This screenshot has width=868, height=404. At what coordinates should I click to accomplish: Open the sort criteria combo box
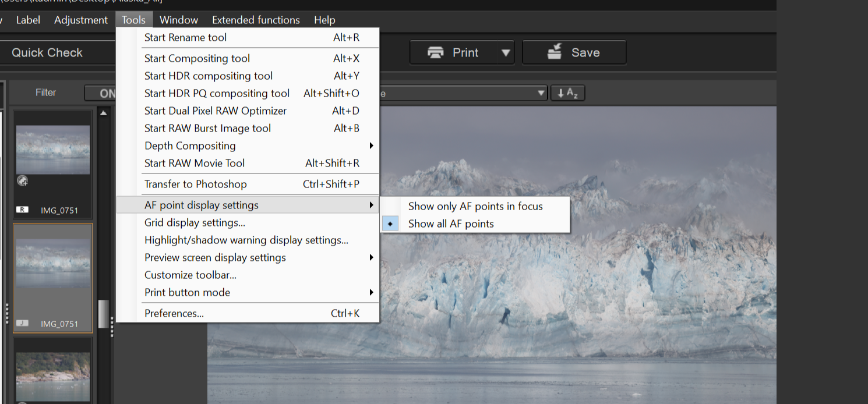[x=466, y=92]
